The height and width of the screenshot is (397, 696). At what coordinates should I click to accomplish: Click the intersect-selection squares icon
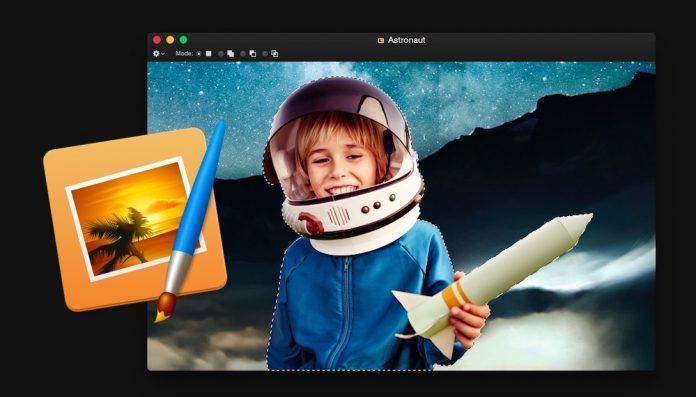click(x=275, y=54)
